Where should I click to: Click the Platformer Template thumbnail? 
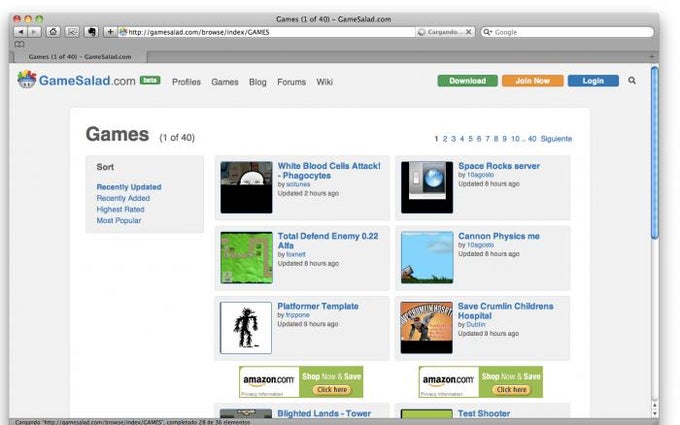[246, 328]
